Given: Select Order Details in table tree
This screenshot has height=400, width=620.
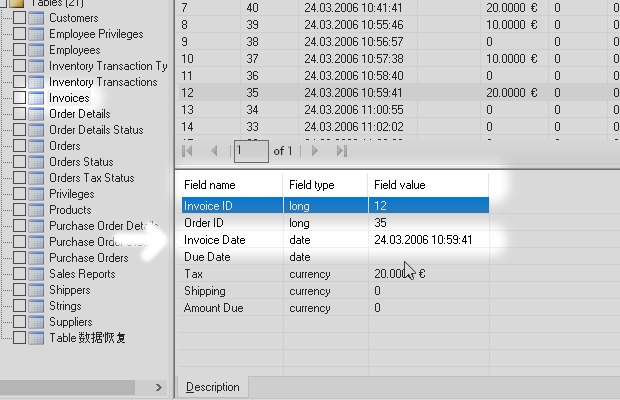Looking at the screenshot, I should (x=79, y=114).
